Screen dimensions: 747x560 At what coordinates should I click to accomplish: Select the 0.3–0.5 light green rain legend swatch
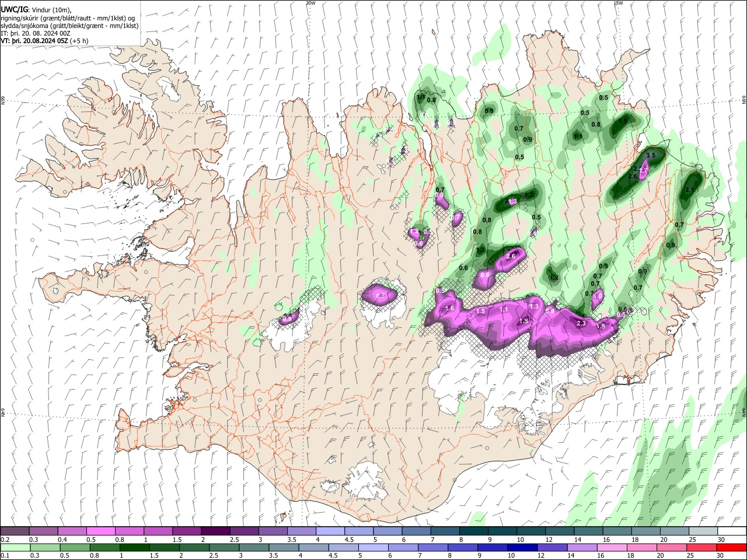click(45, 547)
